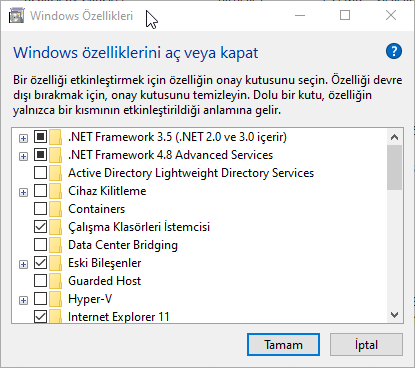Screen dimensions: 415x368
Task: Enable the Guarded Host checkbox
Action: (x=40, y=281)
